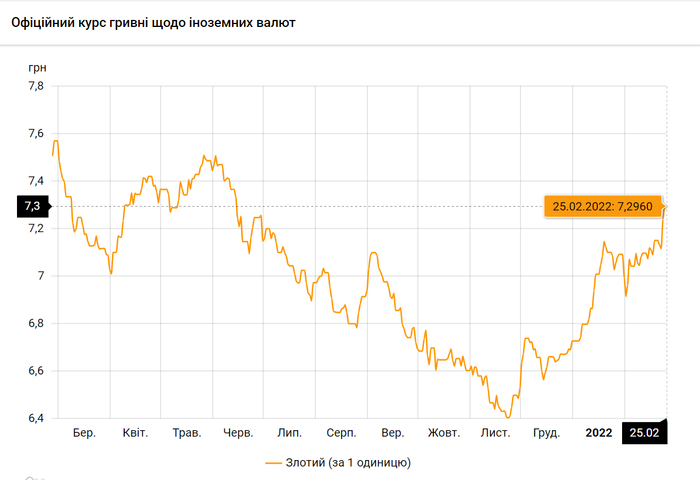Select the Черв. month label
The image size is (700, 480).
pyautogui.click(x=238, y=433)
